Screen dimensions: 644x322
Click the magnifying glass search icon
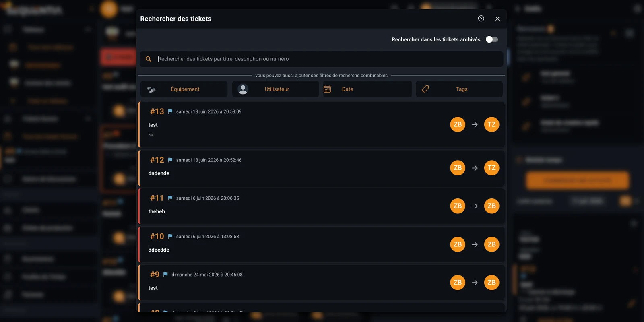149,59
